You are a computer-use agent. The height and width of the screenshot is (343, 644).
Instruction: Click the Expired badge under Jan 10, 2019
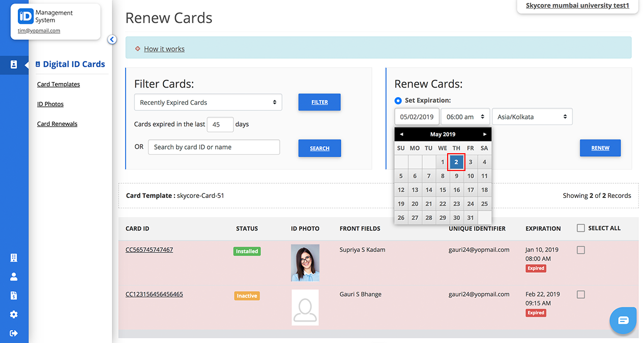[x=536, y=268]
